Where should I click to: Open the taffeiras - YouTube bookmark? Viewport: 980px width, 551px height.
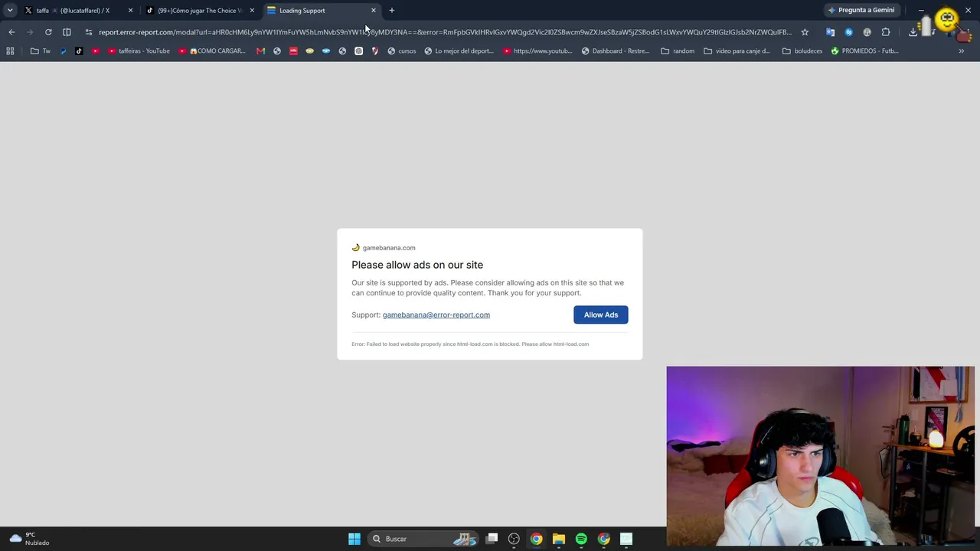point(139,51)
